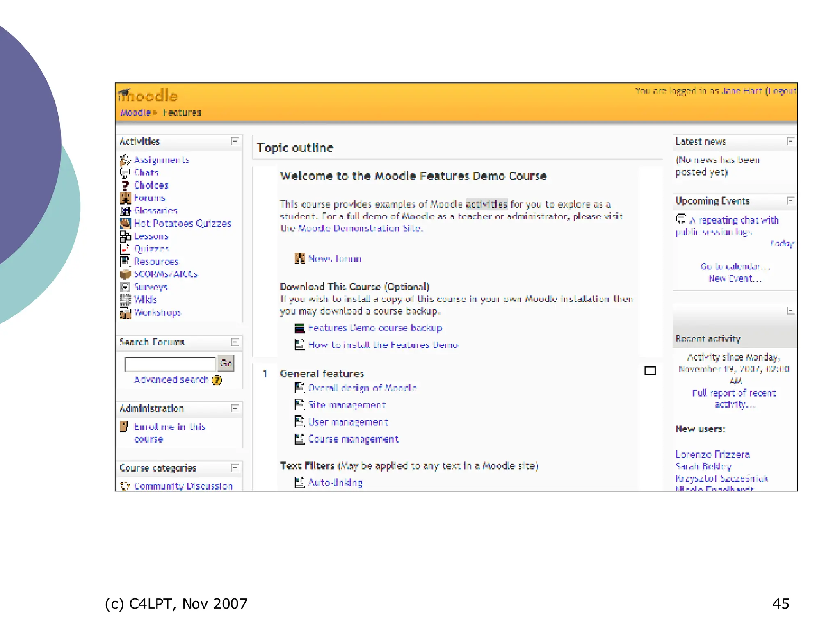
Task: Collapse the Search Forums block
Action: (x=234, y=342)
